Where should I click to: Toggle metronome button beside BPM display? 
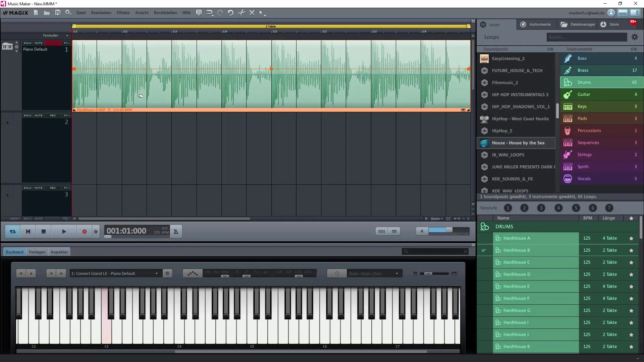176,232
